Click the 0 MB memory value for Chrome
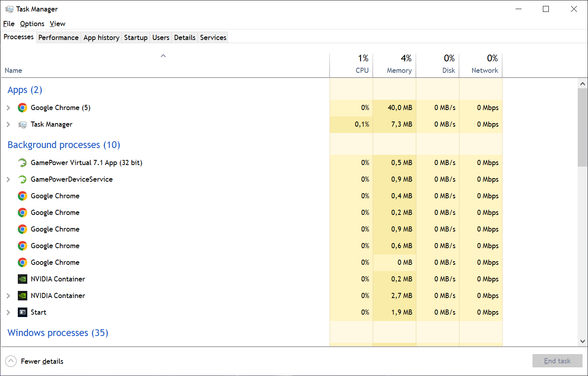Screen dimensions: 588x376 [x=405, y=262]
